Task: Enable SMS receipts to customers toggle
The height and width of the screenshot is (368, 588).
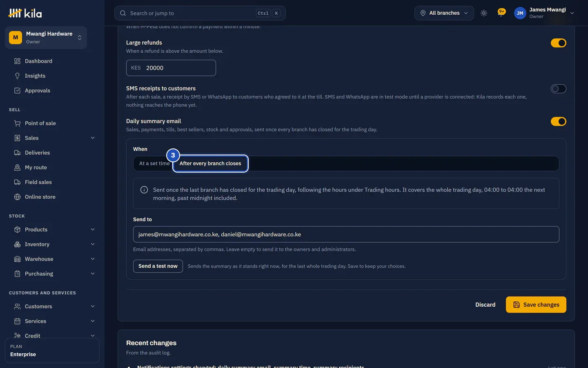Action: click(558, 89)
